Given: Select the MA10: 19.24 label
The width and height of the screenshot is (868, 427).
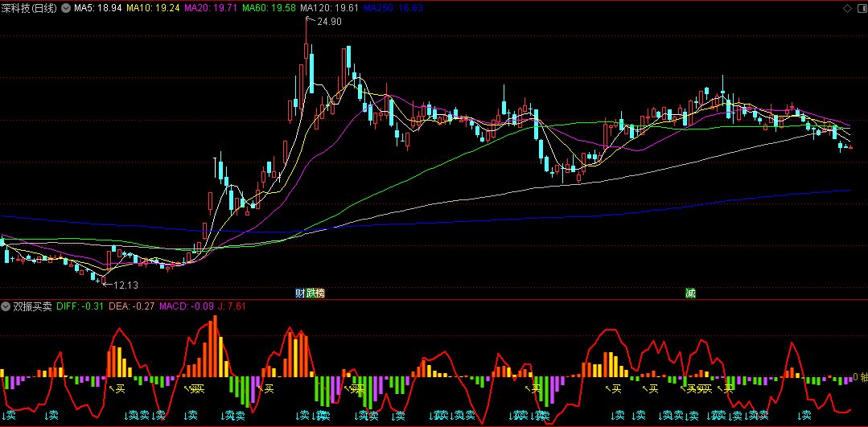Looking at the screenshot, I should pyautogui.click(x=153, y=8).
